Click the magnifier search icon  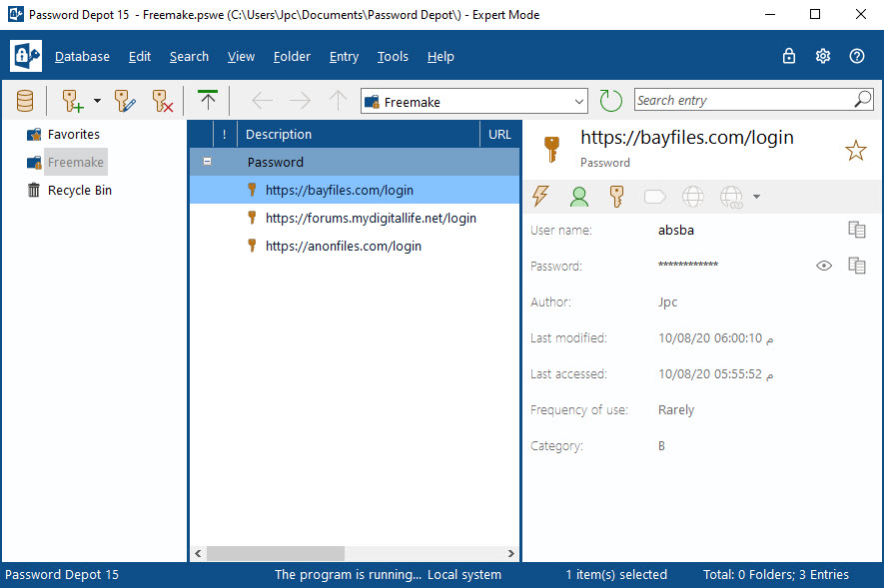click(x=863, y=100)
